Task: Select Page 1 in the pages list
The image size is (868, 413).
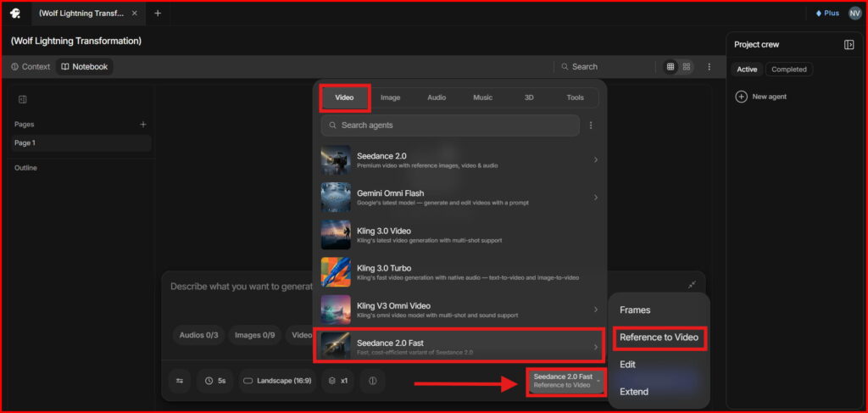Action: 81,142
